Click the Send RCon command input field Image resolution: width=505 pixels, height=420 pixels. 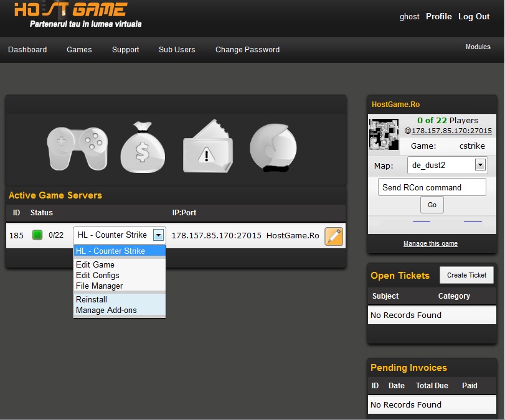pos(432,187)
